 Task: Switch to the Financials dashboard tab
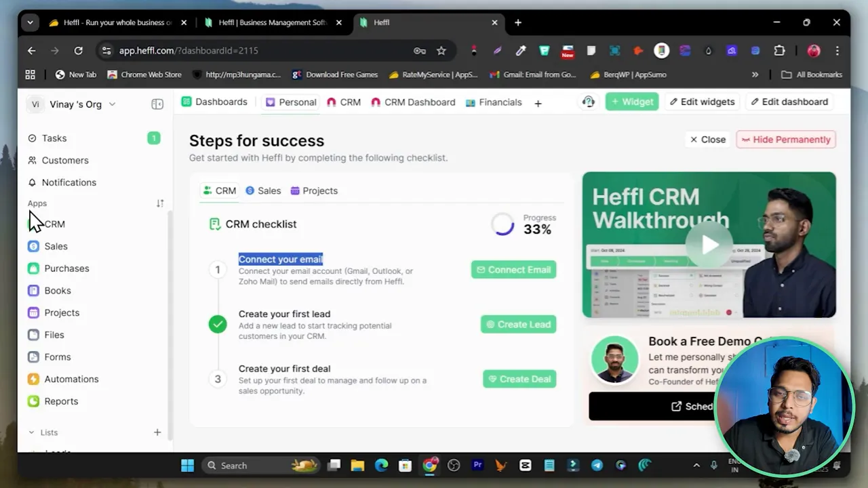[x=500, y=102]
